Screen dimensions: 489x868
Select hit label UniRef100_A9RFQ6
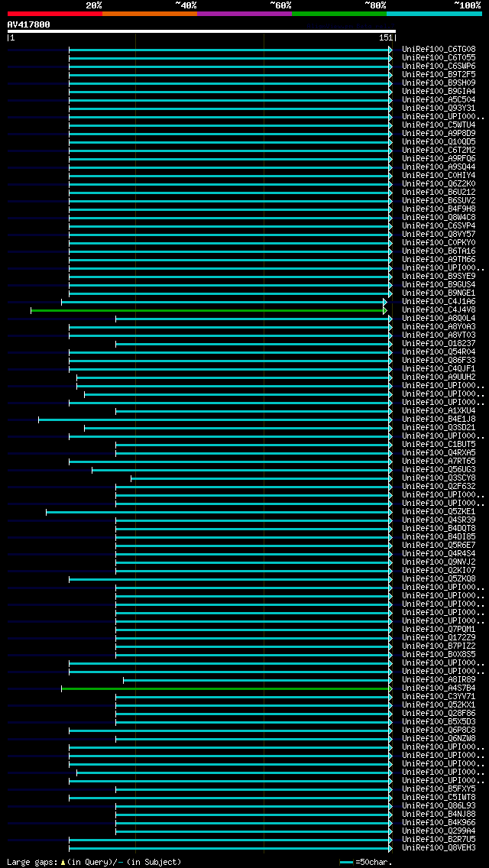pos(439,159)
